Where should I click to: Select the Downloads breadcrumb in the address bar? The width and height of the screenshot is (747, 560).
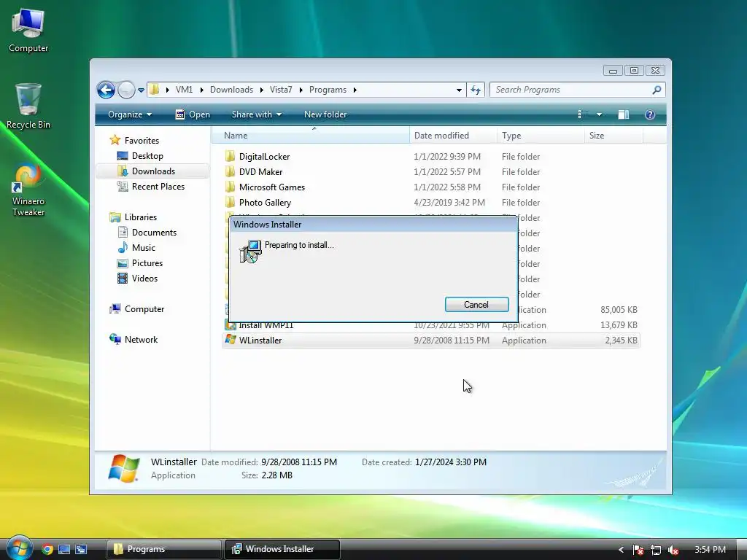231,90
